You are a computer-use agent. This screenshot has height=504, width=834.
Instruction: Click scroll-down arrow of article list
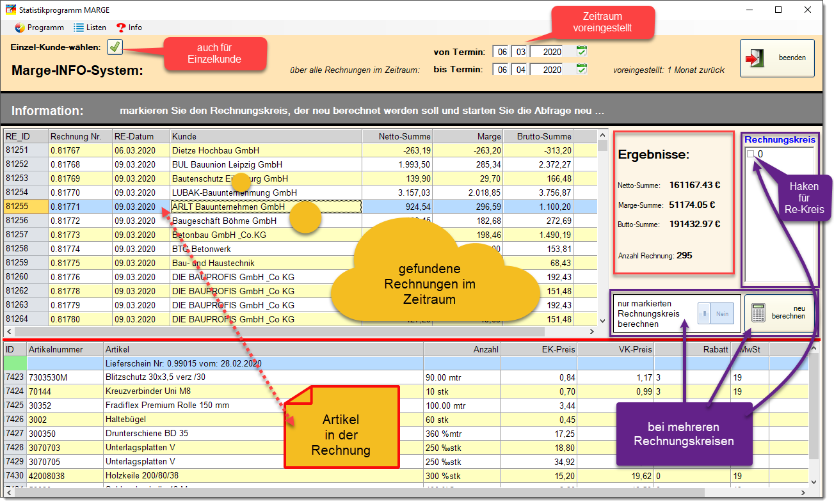pos(815,482)
